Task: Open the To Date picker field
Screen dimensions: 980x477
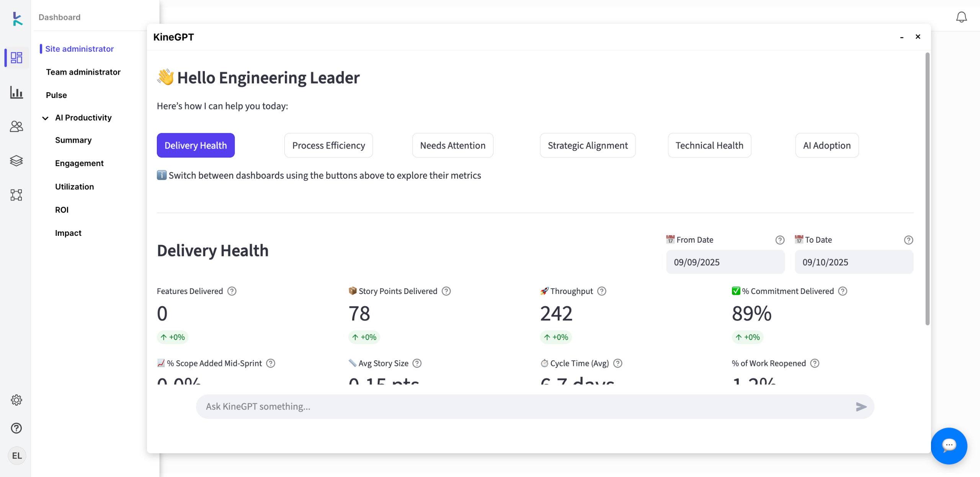Action: pyautogui.click(x=854, y=262)
